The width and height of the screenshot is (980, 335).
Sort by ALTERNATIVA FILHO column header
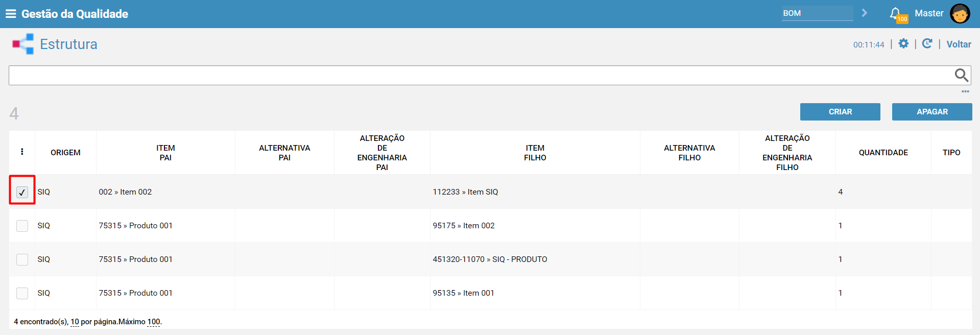click(689, 153)
